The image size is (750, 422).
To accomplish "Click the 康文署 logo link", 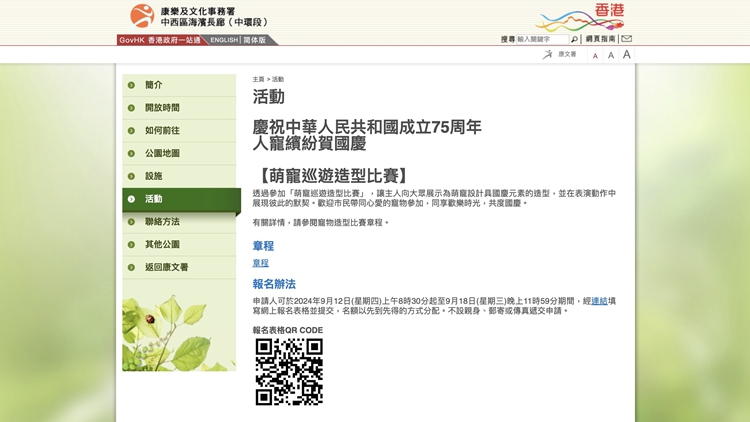I will (x=560, y=55).
